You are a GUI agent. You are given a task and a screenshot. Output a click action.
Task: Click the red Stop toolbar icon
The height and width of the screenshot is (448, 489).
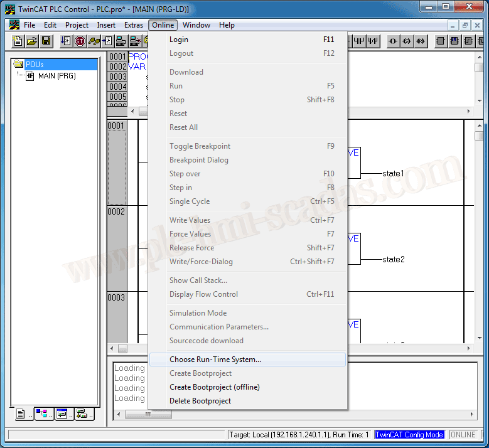[x=80, y=41]
